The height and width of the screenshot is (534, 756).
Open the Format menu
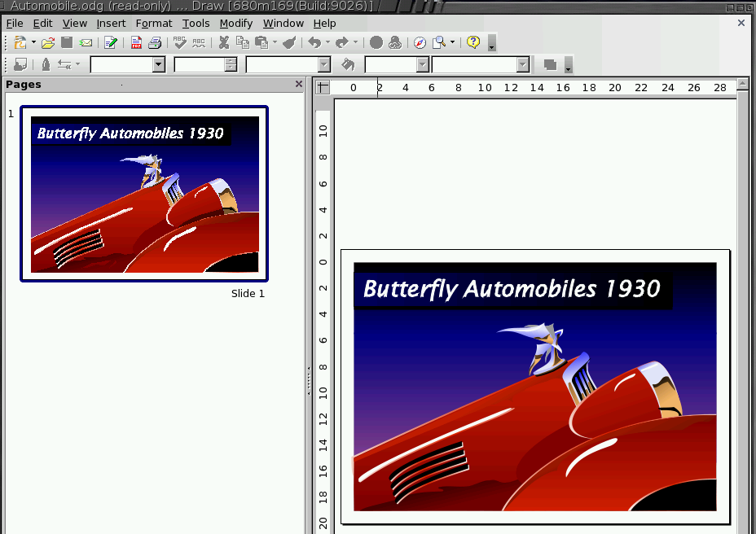153,23
